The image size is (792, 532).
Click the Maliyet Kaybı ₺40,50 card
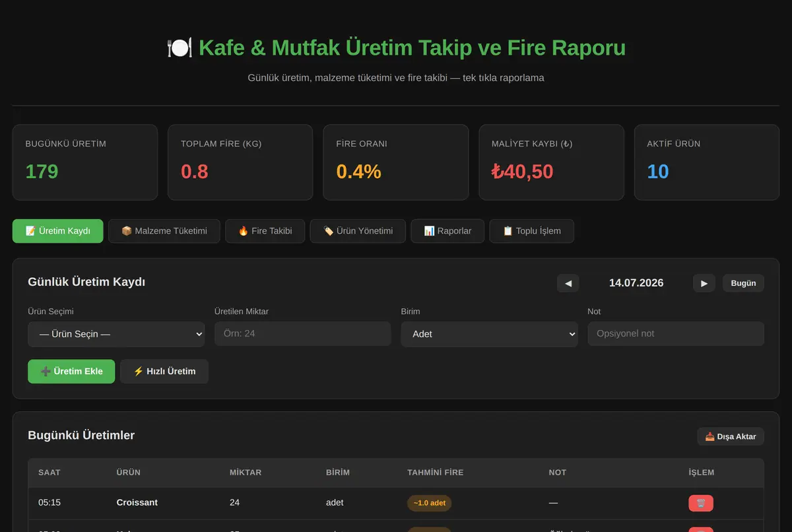point(551,162)
